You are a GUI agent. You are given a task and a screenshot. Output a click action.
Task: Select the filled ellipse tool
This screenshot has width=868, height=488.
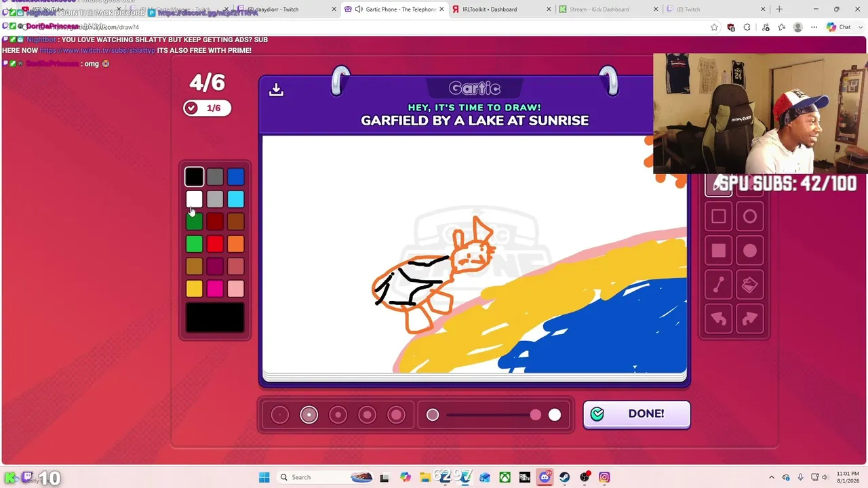749,251
